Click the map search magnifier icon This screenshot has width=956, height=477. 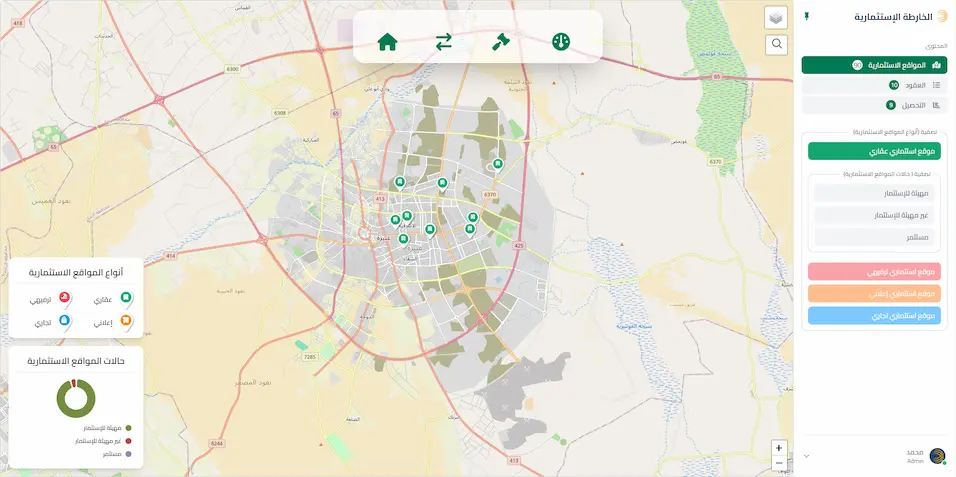(776, 44)
